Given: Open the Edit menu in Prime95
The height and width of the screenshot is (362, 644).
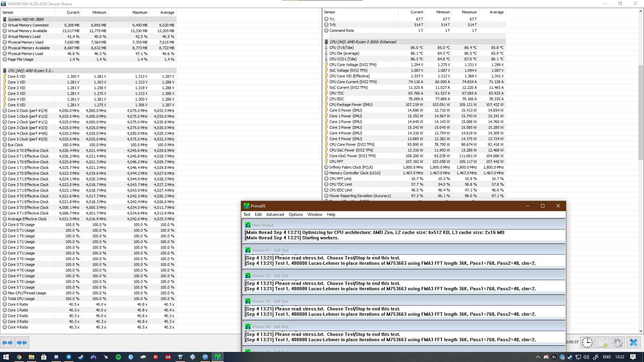Looking at the screenshot, I should tap(258, 215).
